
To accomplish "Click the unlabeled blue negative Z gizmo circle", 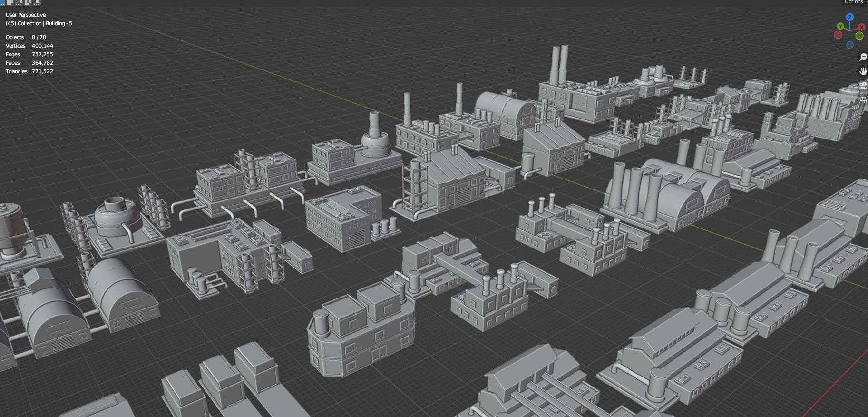I will click(850, 45).
